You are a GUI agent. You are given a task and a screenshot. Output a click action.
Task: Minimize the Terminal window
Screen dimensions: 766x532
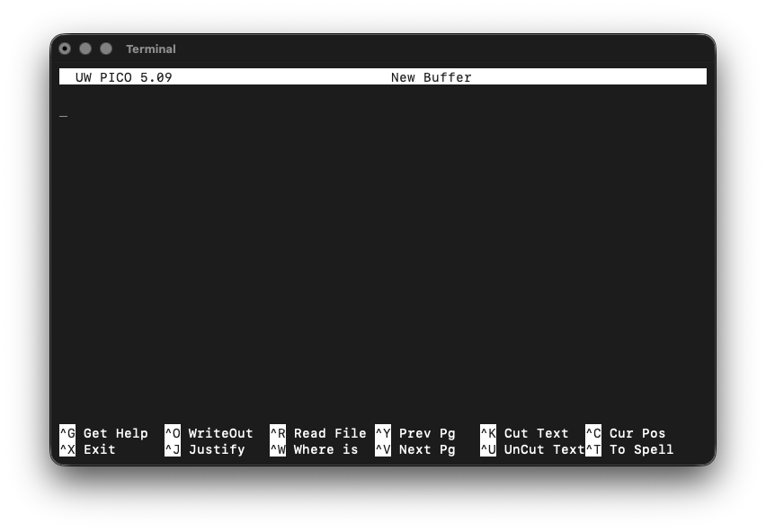click(85, 49)
